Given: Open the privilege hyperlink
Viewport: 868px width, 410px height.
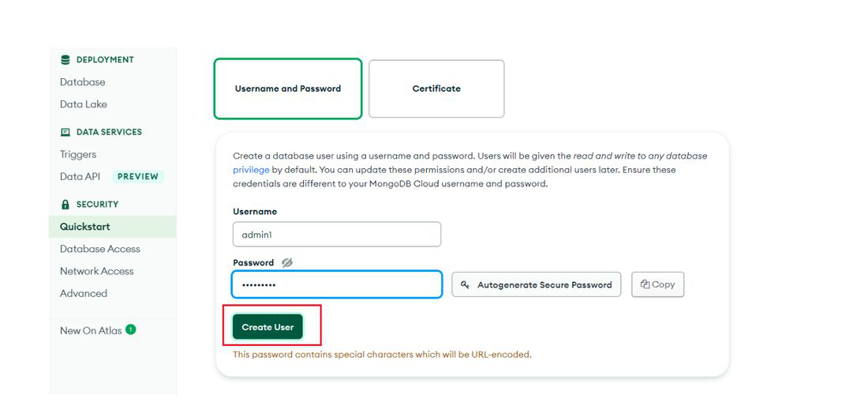Looking at the screenshot, I should (251, 170).
